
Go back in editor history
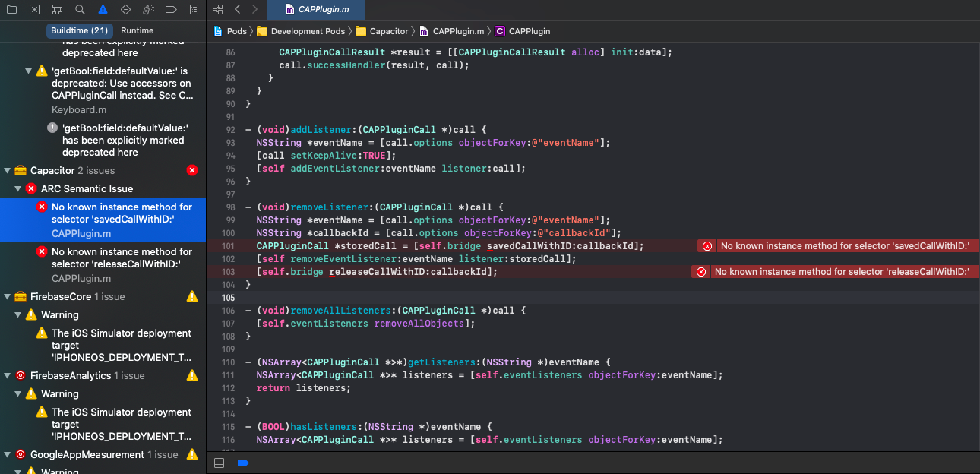point(238,10)
